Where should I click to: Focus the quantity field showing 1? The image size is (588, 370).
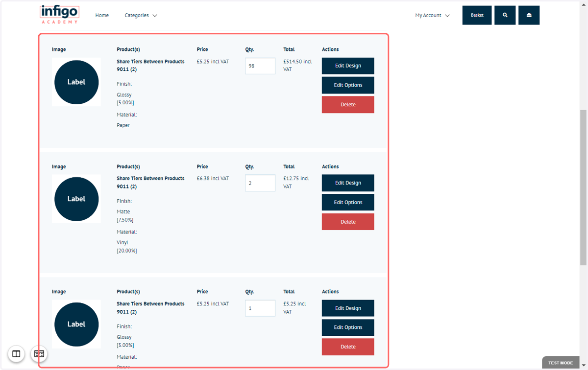tap(260, 308)
